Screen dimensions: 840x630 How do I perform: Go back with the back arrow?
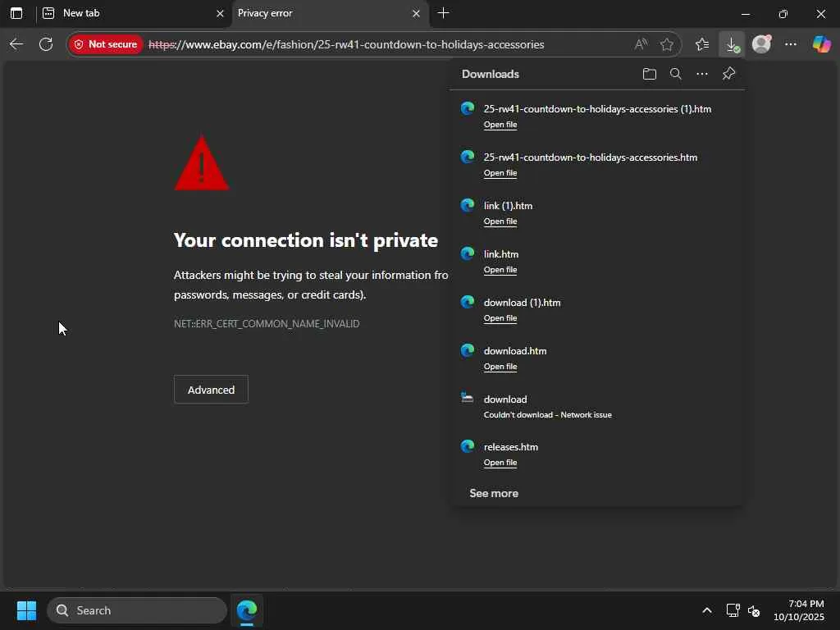(16, 44)
